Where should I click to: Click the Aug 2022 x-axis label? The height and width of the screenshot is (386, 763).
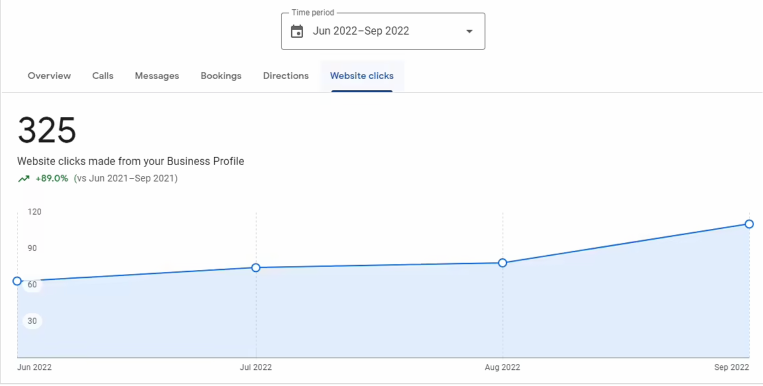tap(502, 368)
